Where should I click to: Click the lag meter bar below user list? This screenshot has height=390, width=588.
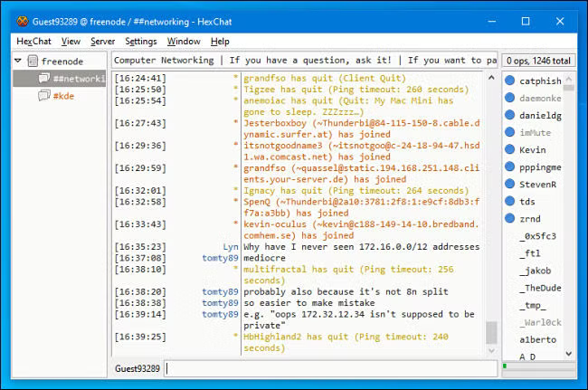[x=538, y=366]
